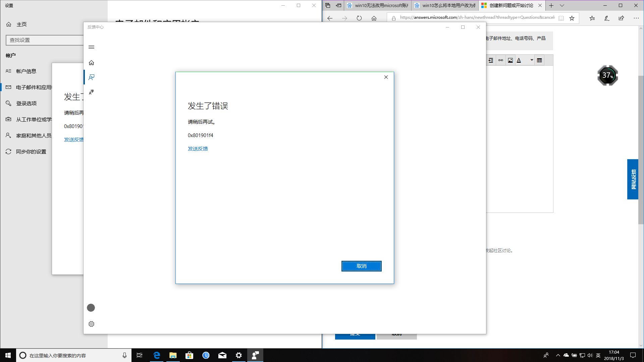Show hidden tray icons chevron
This screenshot has width=644, height=362.
point(558,355)
